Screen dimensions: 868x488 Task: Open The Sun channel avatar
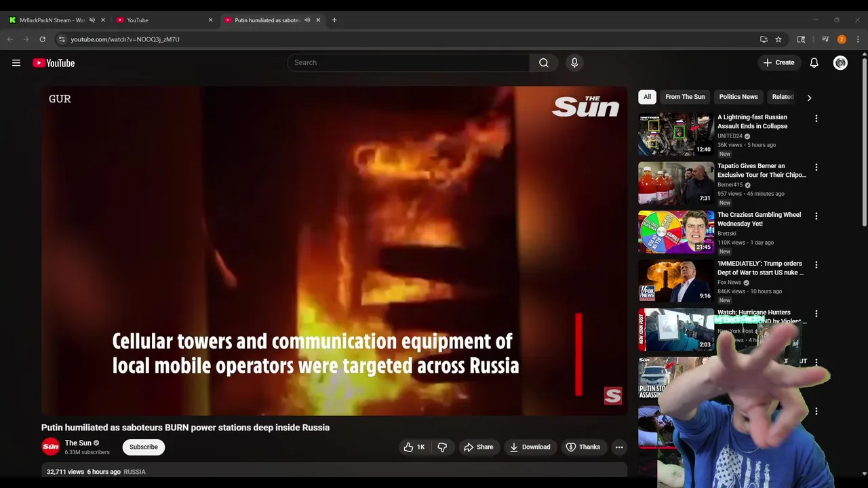(x=51, y=447)
